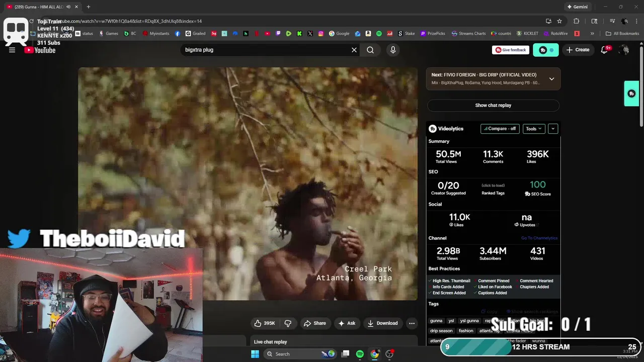The width and height of the screenshot is (644, 362).
Task: Select the 'fashion' tag chip
Action: pos(466,331)
